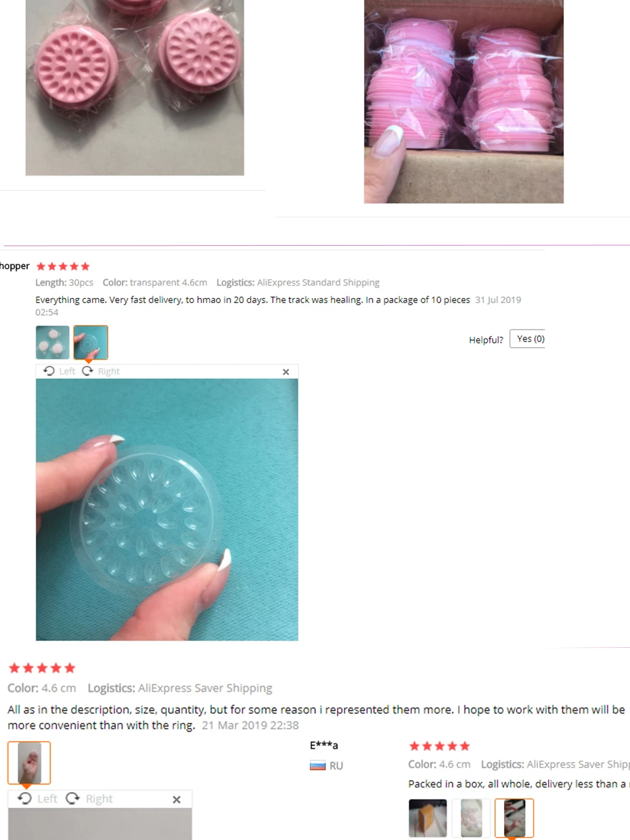Rotate right in the bottom review viewer
Viewport: 630px width, 840px height.
click(89, 798)
